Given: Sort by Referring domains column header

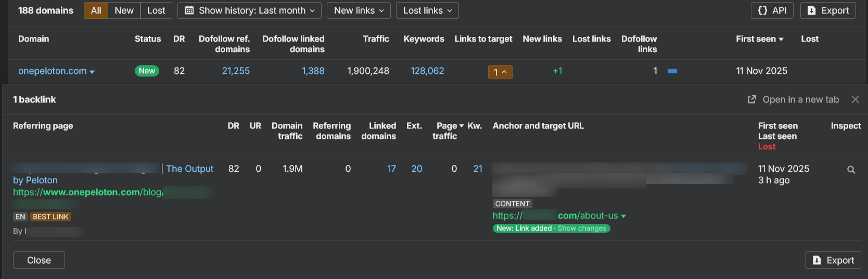Looking at the screenshot, I should 331,131.
